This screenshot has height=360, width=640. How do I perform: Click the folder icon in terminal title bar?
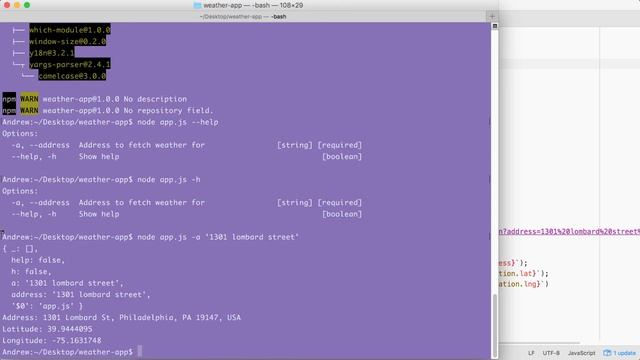click(197, 5)
